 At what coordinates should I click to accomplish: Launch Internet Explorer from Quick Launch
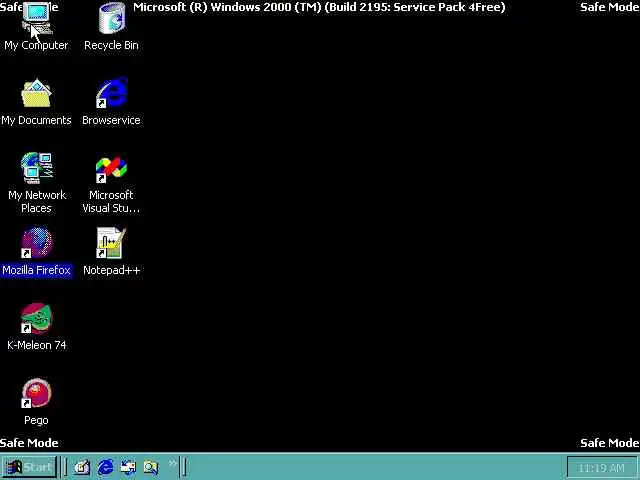point(105,467)
